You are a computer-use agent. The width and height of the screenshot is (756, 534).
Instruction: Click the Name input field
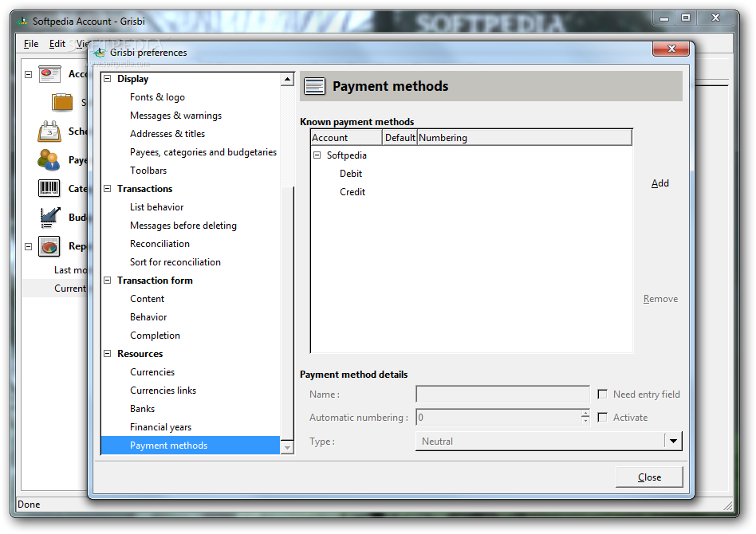502,395
